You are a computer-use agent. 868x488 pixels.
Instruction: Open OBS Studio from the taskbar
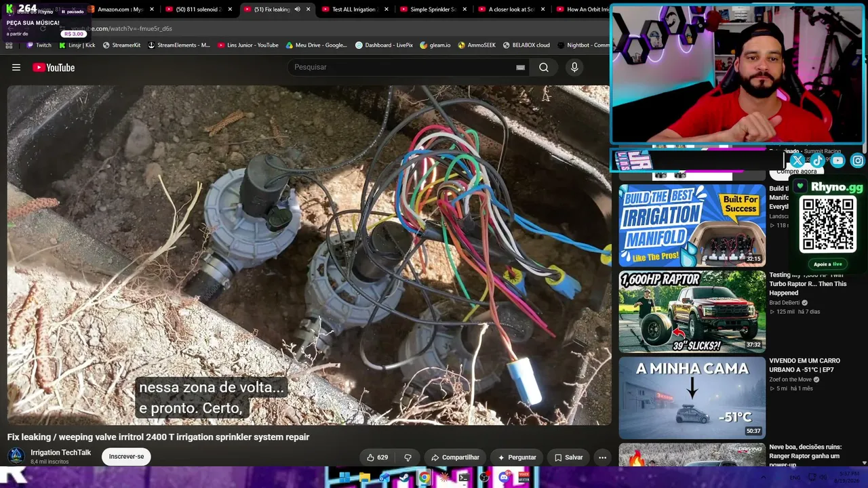484,478
